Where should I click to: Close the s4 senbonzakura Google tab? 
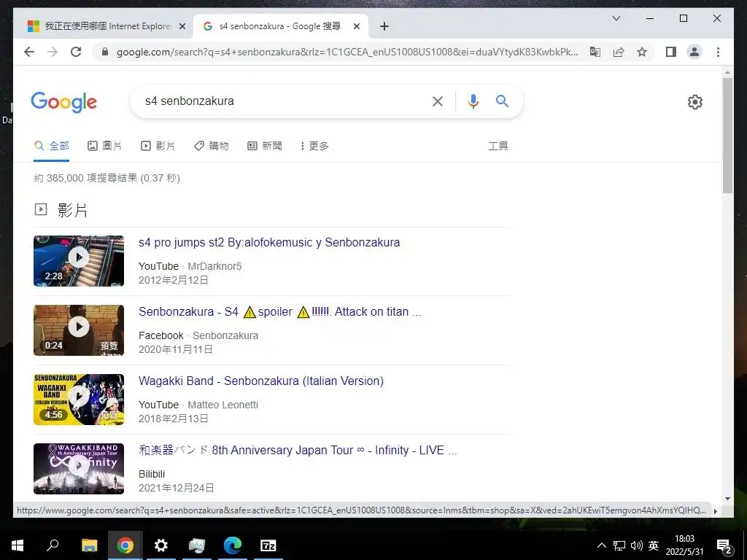click(x=356, y=27)
